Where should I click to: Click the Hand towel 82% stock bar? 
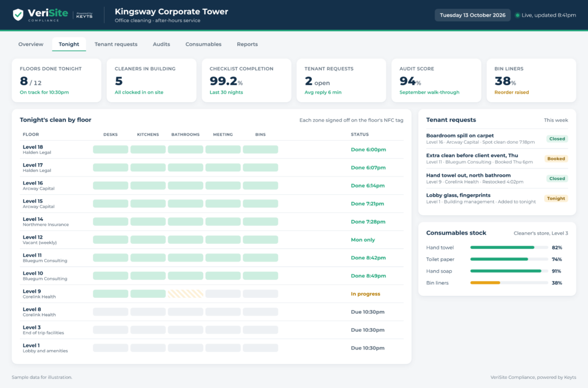(x=509, y=248)
